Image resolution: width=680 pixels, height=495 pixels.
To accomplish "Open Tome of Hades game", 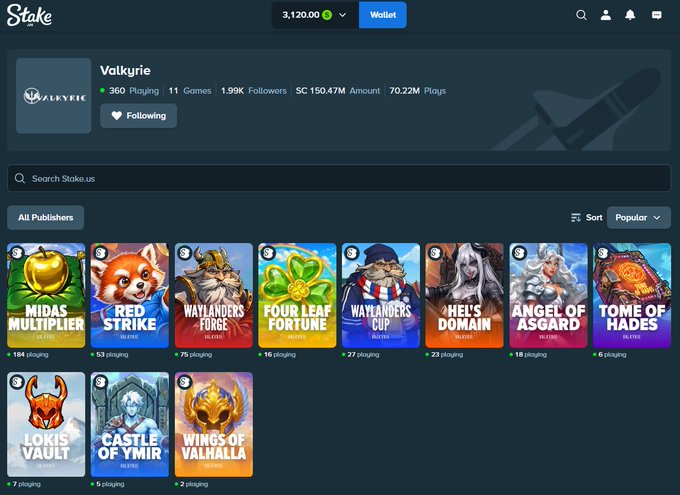I will coord(632,295).
